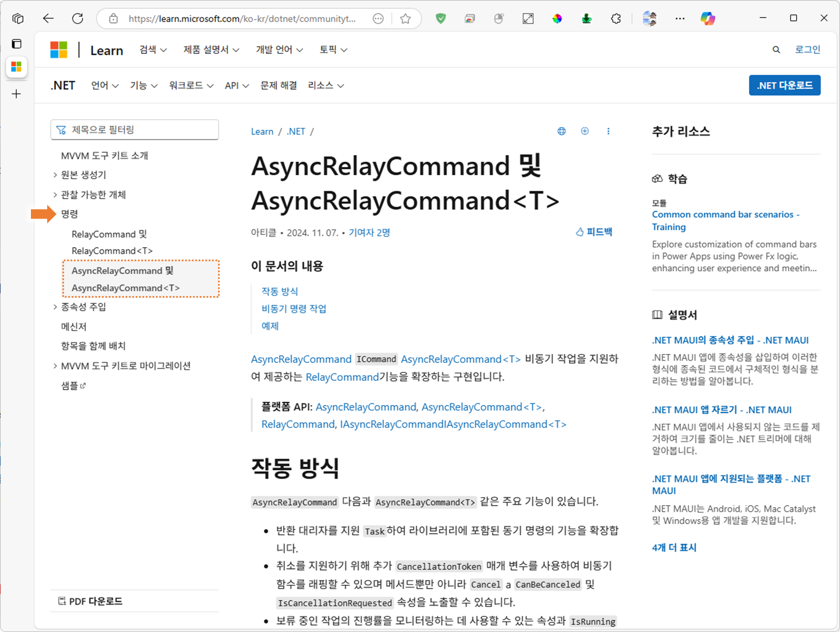840x632 pixels.
Task: Open the API dropdown
Action: 237,85
